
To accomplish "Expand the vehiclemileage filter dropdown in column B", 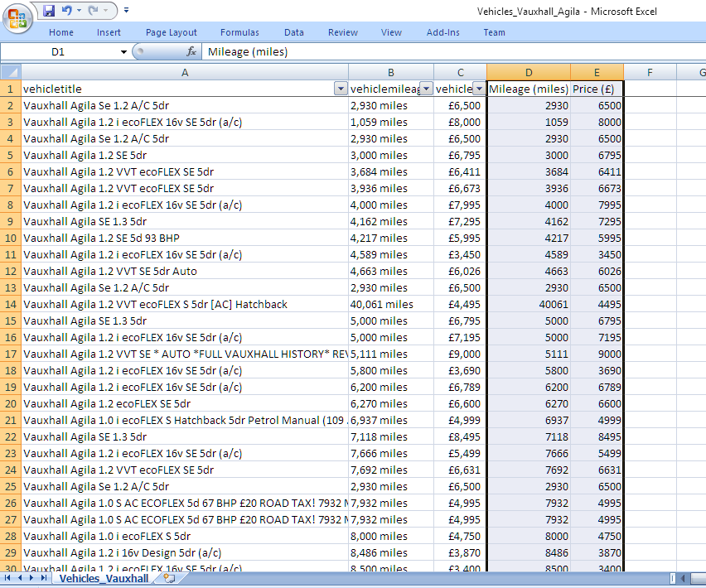I will (x=426, y=89).
